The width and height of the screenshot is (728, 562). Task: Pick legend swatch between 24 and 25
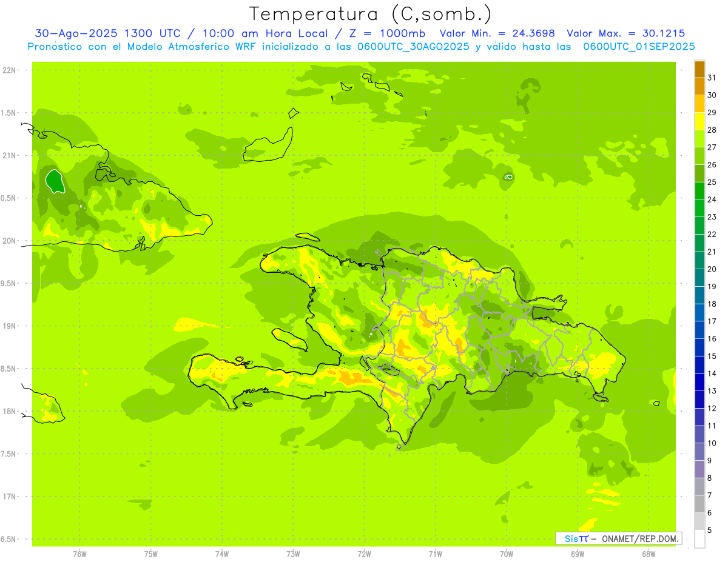click(699, 191)
